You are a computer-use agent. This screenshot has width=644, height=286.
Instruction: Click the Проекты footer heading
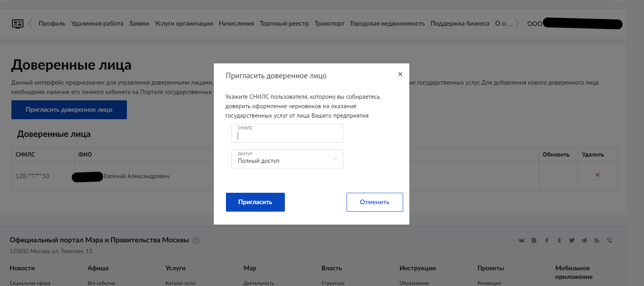(x=491, y=268)
